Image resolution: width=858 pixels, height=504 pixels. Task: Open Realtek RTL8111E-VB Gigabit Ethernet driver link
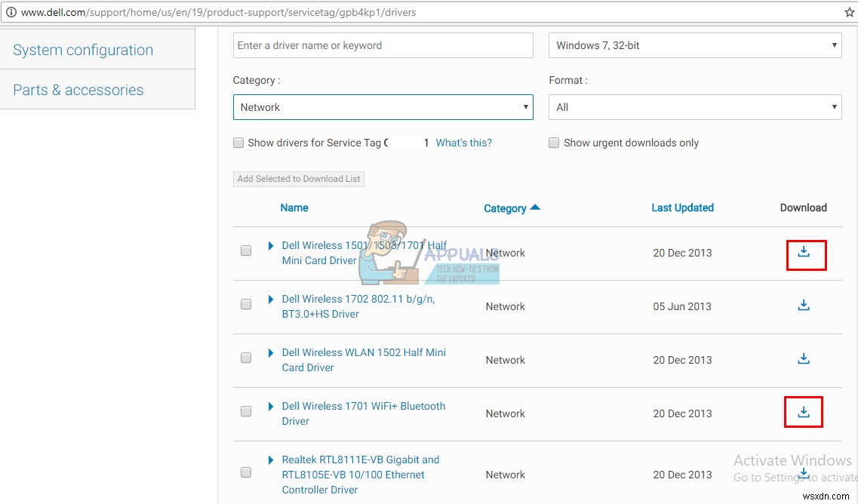[x=361, y=475]
